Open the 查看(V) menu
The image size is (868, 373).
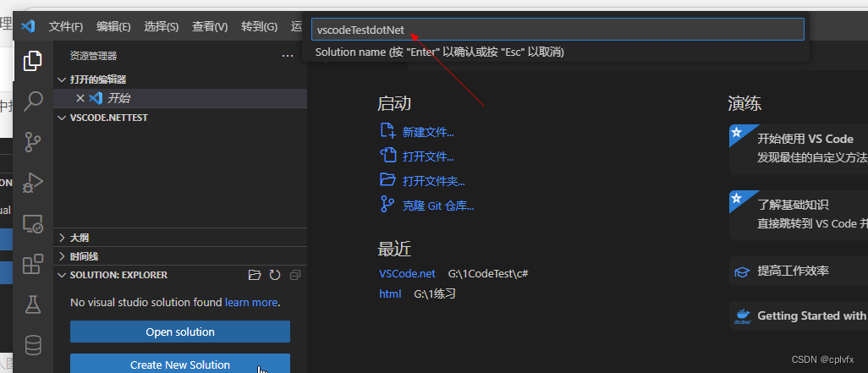point(210,26)
